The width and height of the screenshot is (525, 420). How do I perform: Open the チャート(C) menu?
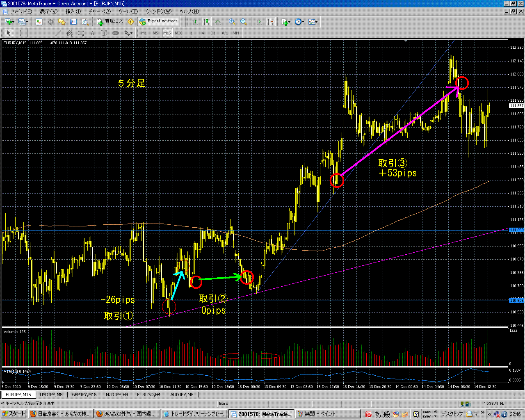(x=100, y=11)
